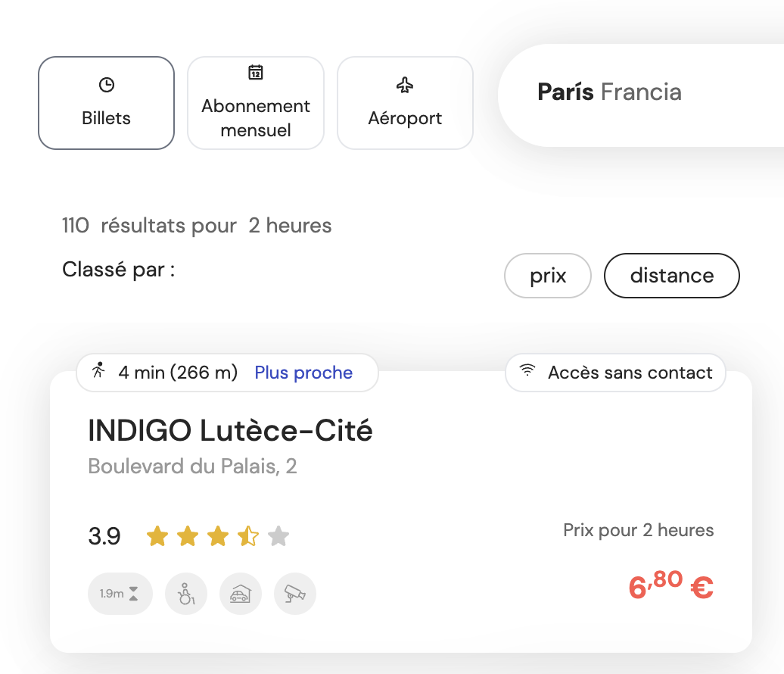784x674 pixels.
Task: Select the airplane icon above Aéroport
Action: coord(405,86)
